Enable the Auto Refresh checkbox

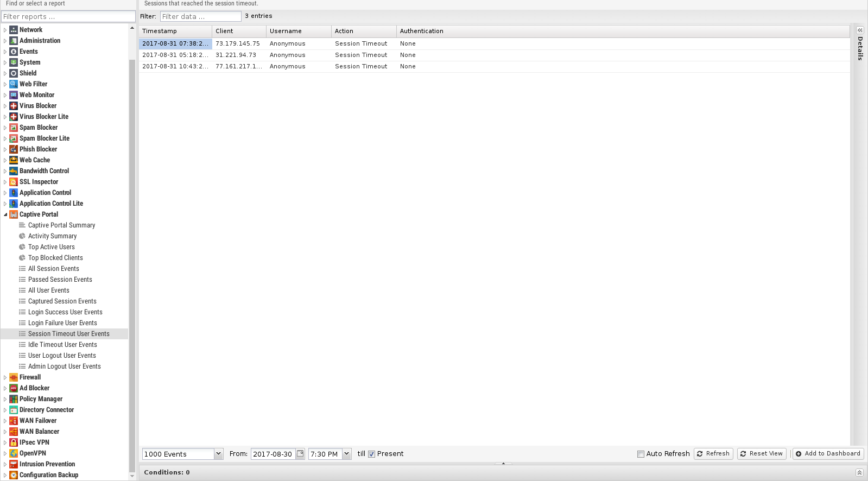coord(641,454)
